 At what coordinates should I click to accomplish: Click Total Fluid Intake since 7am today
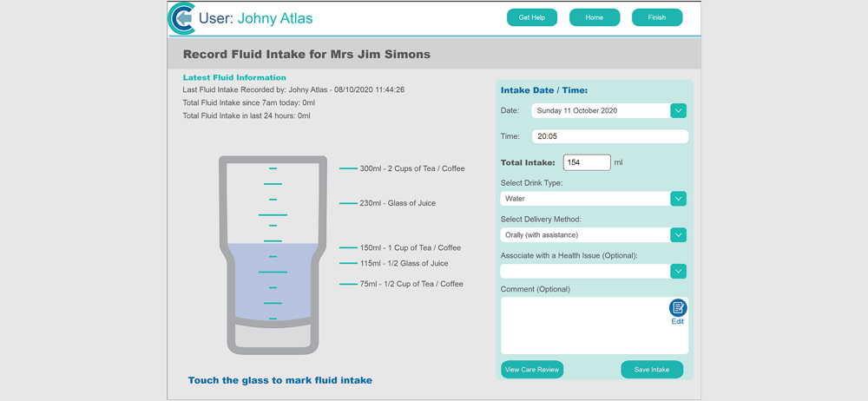click(x=248, y=102)
